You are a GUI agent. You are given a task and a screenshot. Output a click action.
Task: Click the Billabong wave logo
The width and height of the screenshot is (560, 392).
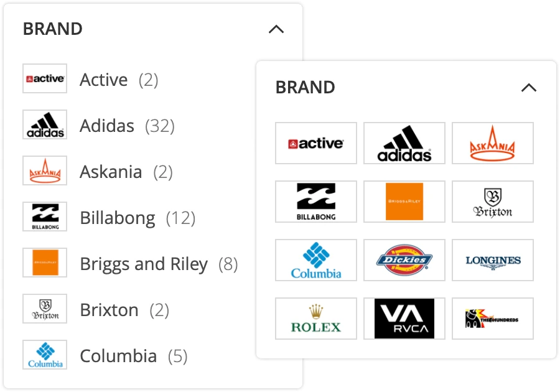pos(315,201)
